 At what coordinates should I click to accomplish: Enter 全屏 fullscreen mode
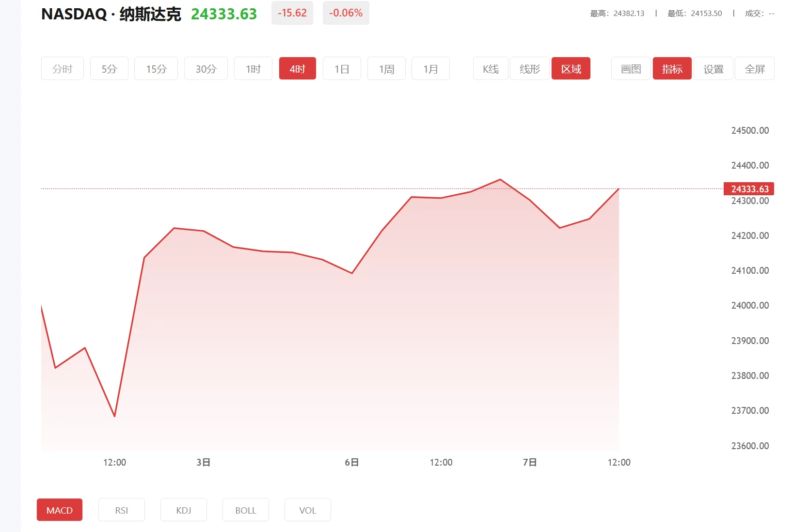(x=754, y=68)
